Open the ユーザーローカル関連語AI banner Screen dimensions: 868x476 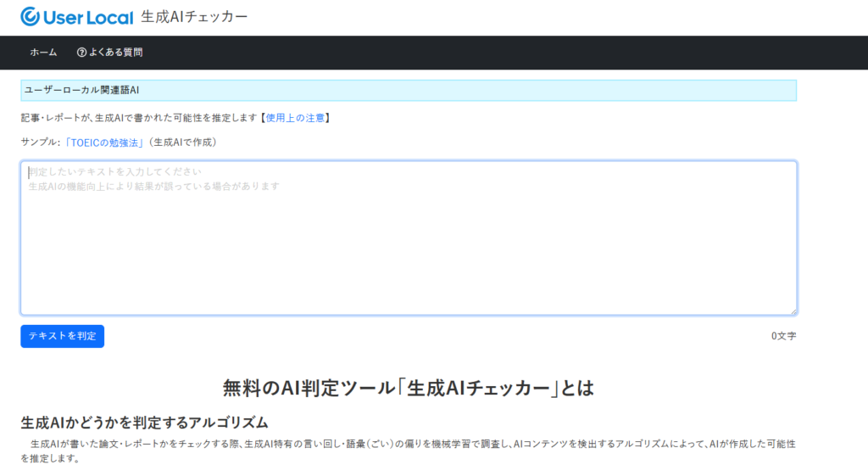pyautogui.click(x=81, y=90)
